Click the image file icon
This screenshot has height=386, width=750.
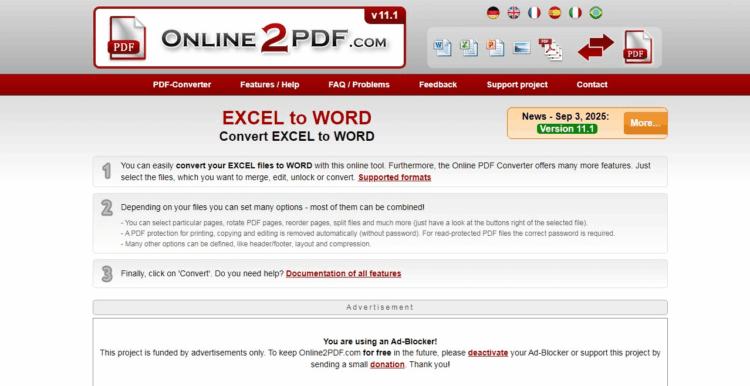pyautogui.click(x=522, y=48)
